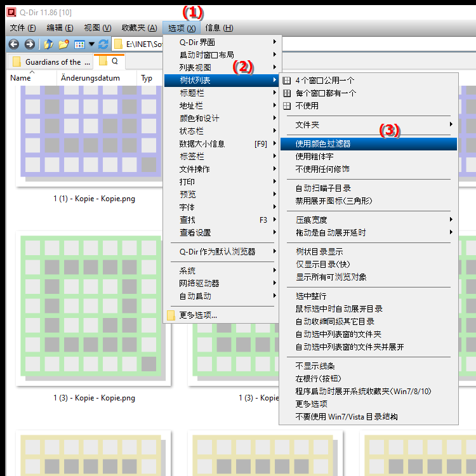Click the folder icon in address bar
The height and width of the screenshot is (476, 476).
tap(118, 44)
